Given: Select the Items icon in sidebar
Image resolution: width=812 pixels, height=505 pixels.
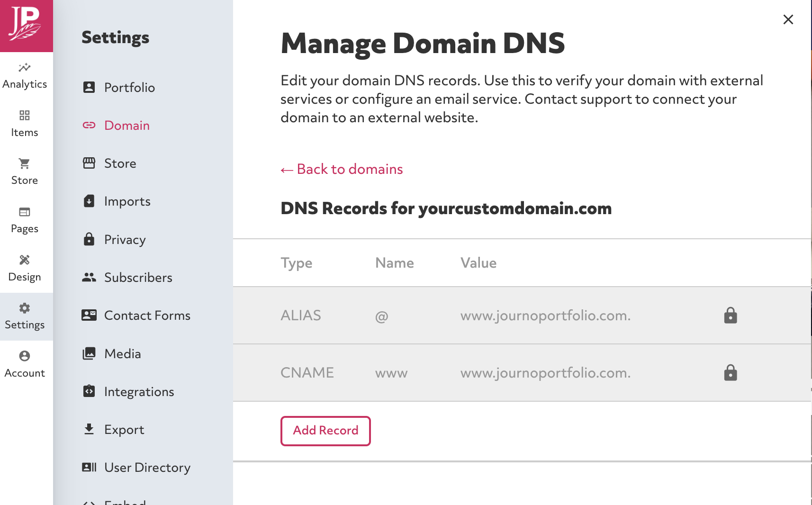Looking at the screenshot, I should point(25,123).
